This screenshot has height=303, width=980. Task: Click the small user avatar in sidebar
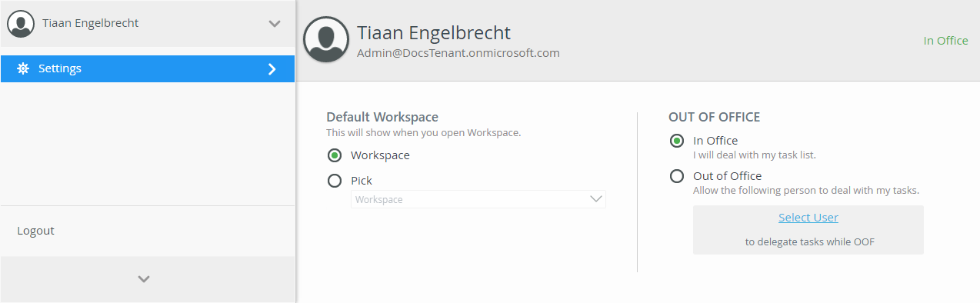tap(22, 23)
